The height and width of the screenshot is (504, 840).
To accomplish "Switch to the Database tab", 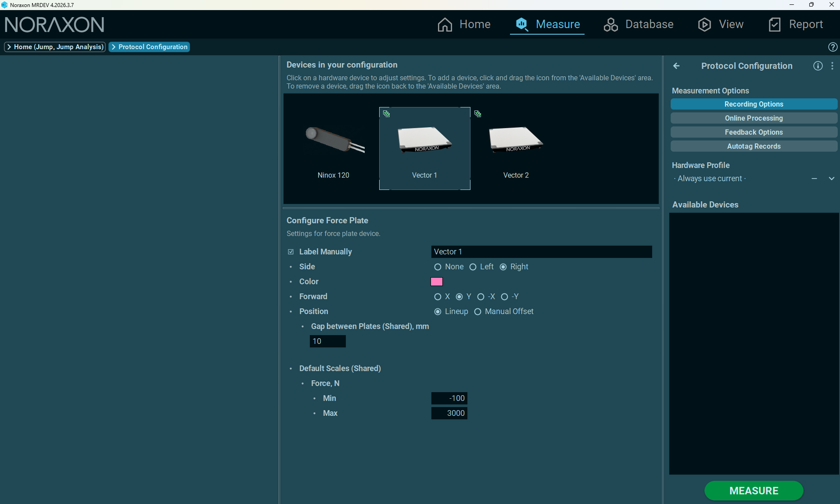I will click(639, 24).
